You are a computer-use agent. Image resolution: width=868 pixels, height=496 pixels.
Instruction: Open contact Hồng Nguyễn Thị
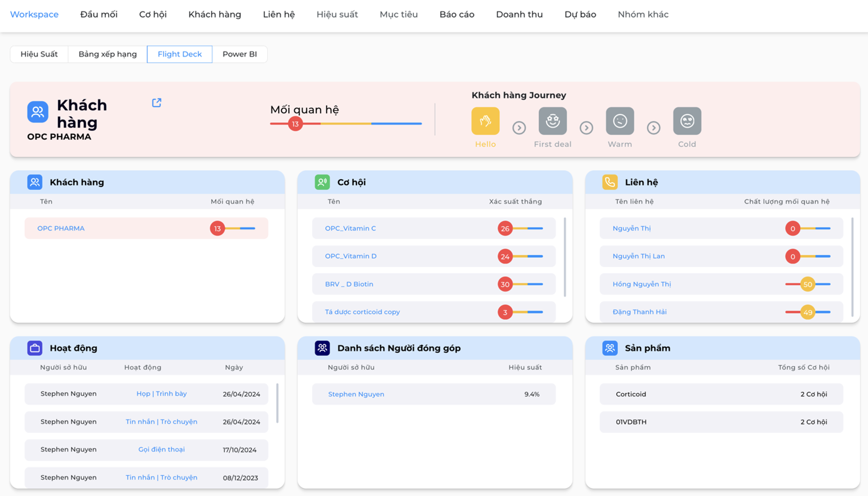(642, 284)
